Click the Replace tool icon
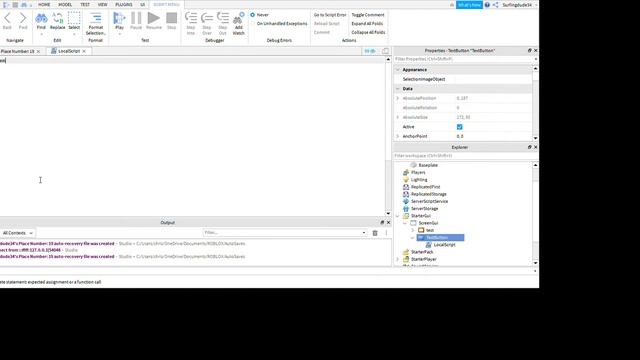Image resolution: width=640 pixels, height=360 pixels. (x=58, y=18)
